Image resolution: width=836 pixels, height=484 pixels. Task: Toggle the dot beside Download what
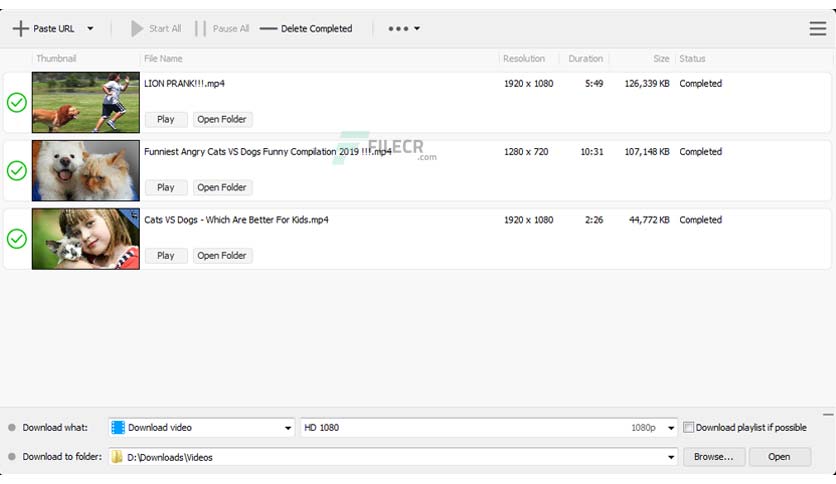[x=12, y=427]
